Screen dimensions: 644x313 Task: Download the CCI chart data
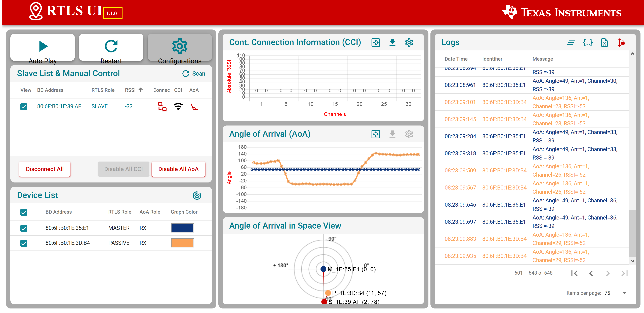pos(392,43)
